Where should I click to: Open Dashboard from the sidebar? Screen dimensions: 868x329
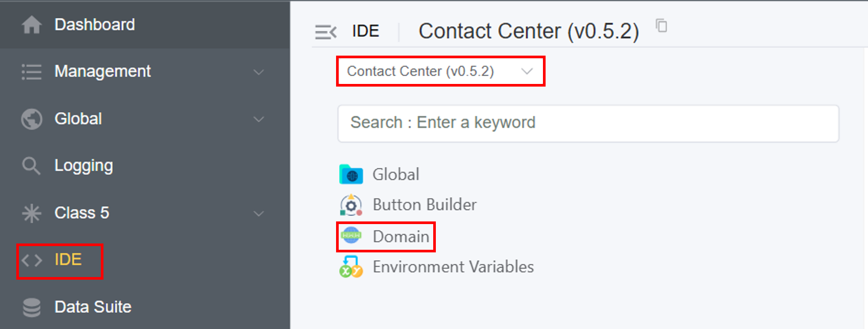(95, 25)
